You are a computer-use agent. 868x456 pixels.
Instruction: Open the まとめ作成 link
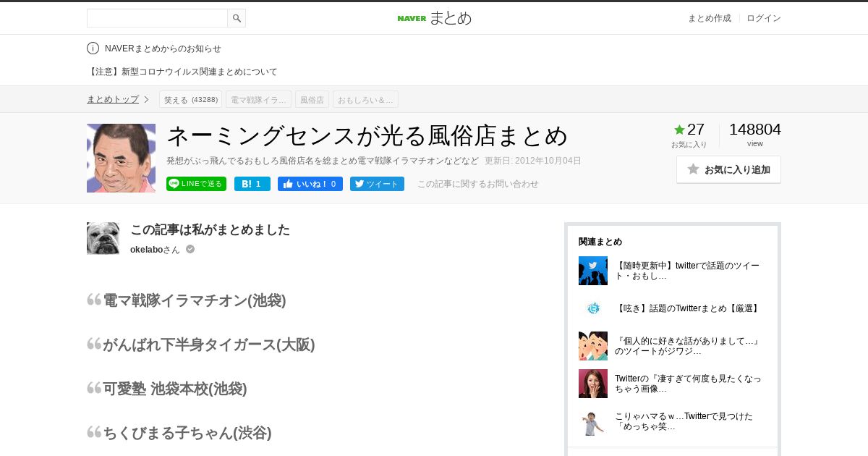coord(709,18)
